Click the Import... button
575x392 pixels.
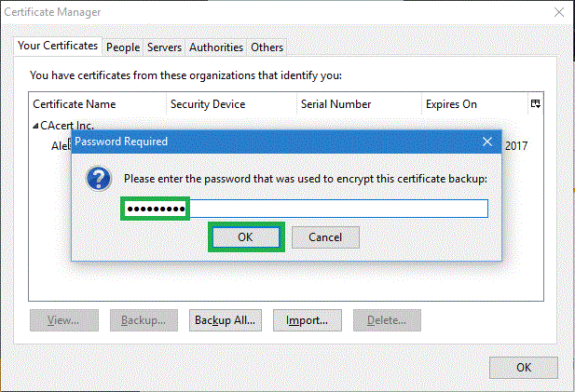pos(307,320)
